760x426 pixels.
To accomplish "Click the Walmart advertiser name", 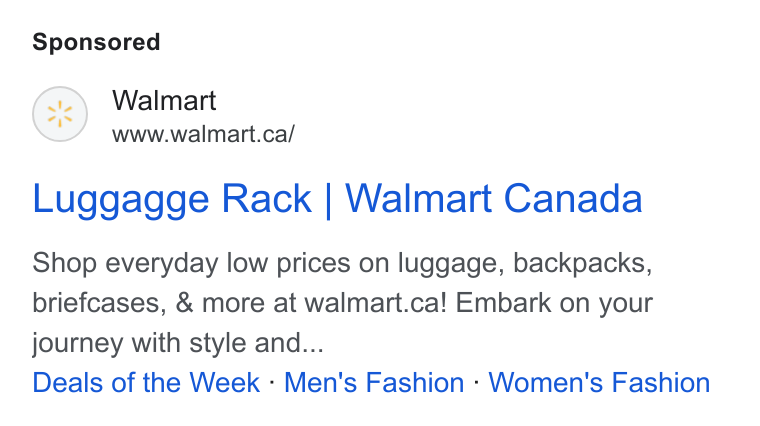I will (164, 100).
